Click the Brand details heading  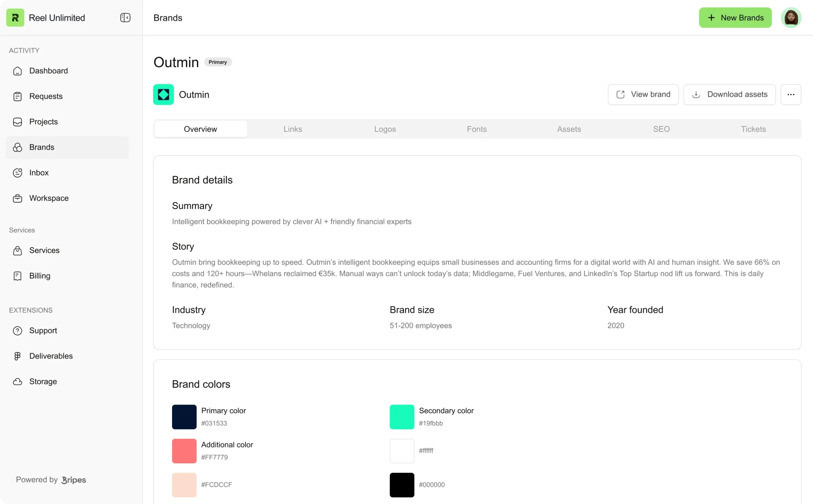pos(202,180)
